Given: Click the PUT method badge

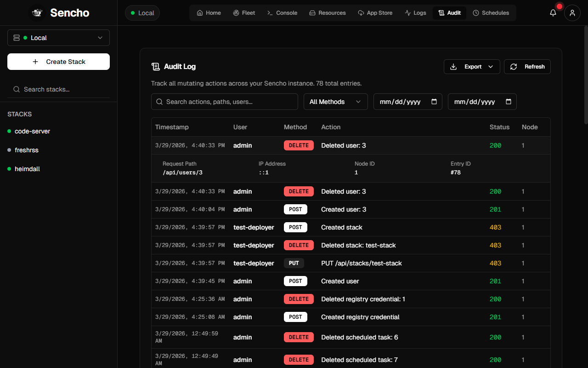Looking at the screenshot, I should (x=294, y=263).
